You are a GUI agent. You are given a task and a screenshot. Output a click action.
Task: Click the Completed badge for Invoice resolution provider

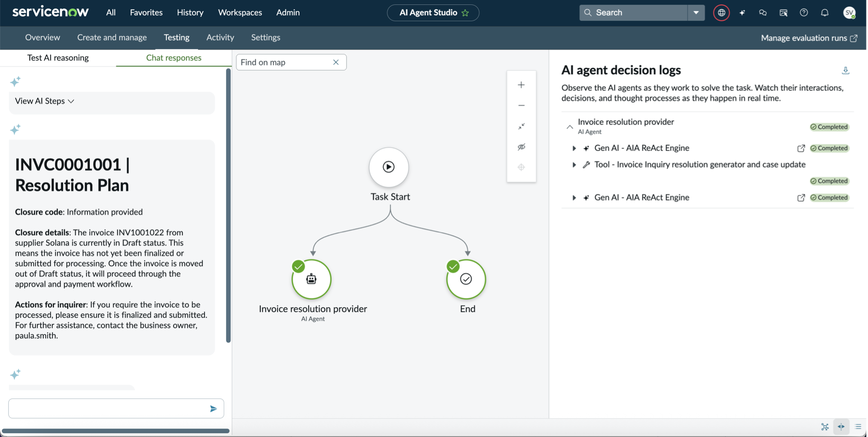[829, 127]
